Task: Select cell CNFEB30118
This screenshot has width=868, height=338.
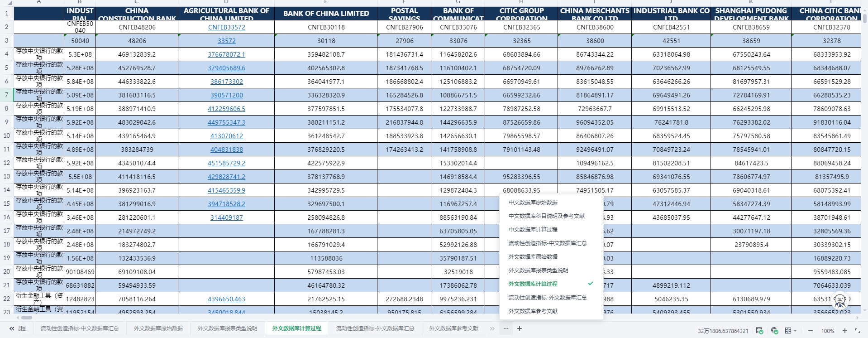Action: point(326,27)
